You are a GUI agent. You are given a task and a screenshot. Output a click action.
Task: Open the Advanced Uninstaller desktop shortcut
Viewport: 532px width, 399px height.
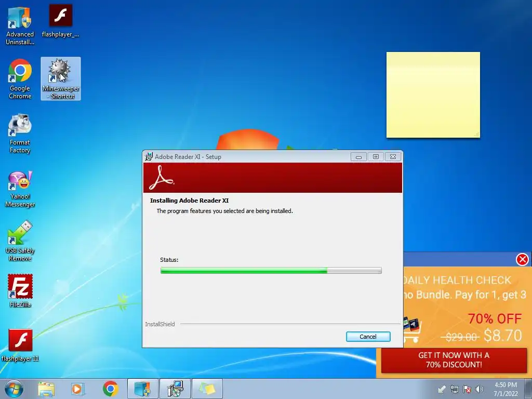20,25
